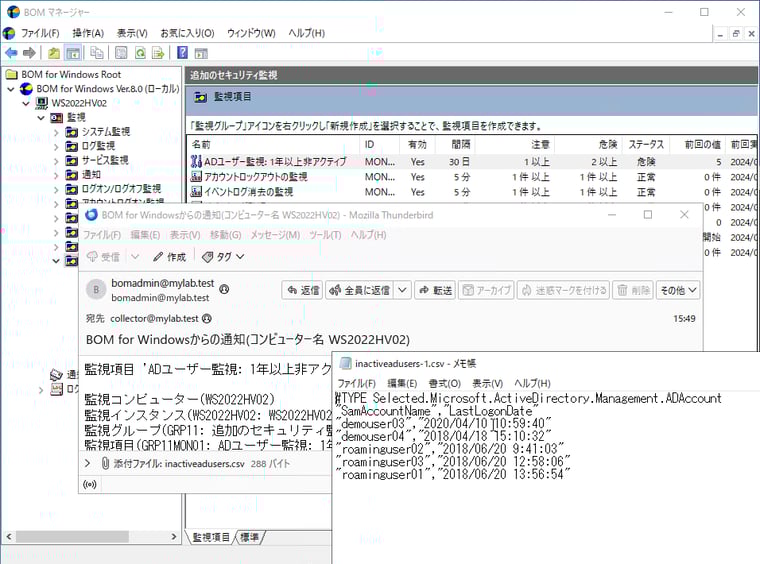Collapse the BOM for Windows Ver.8.0 node
Image resolution: width=760 pixels, height=564 pixels.
(11, 89)
